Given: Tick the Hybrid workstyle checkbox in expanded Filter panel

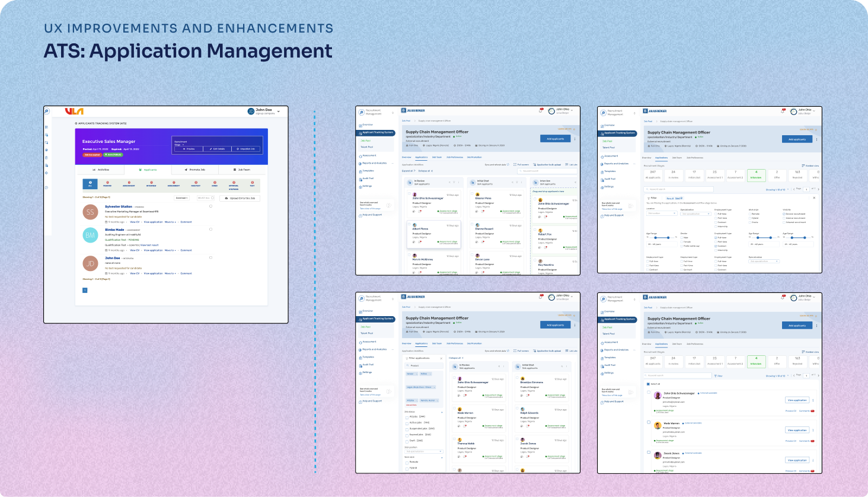Looking at the screenshot, I should tap(750, 218).
